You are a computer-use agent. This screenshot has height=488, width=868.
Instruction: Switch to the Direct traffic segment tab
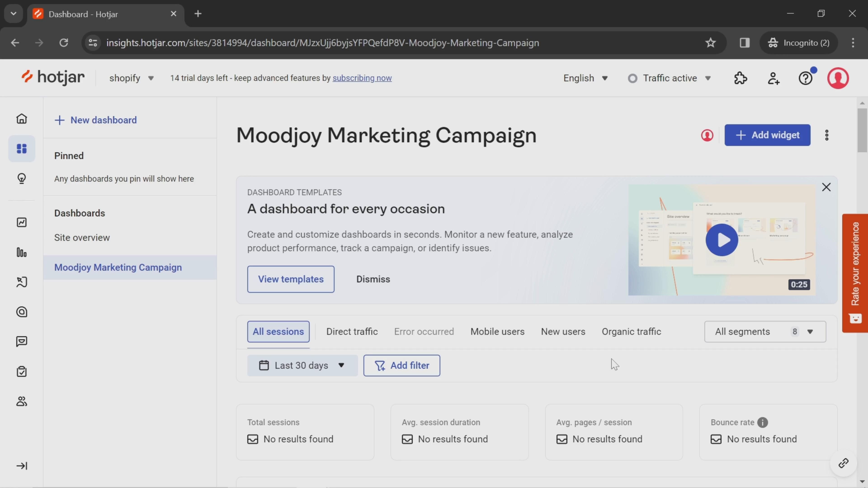coord(352,332)
